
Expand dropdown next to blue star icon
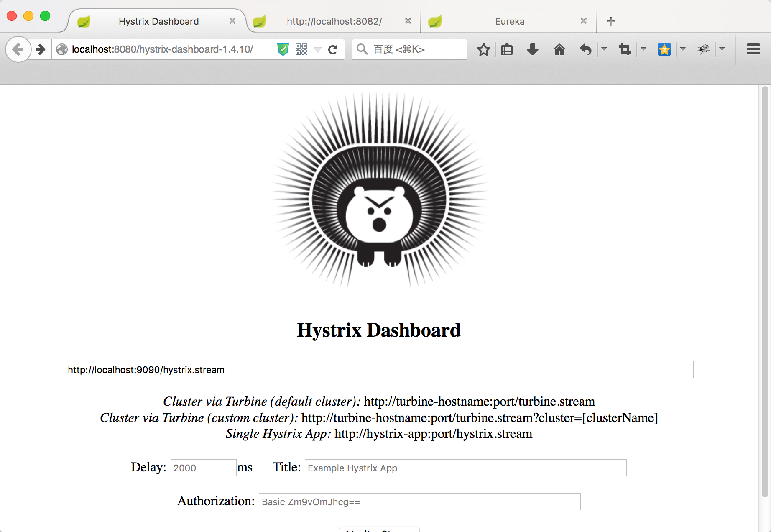tap(683, 49)
